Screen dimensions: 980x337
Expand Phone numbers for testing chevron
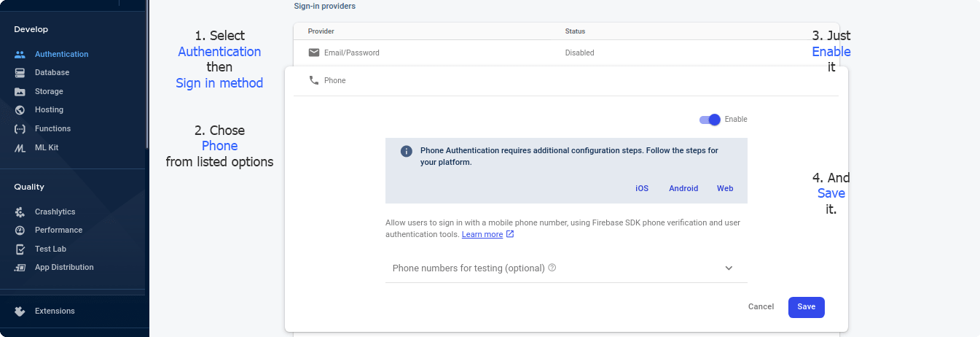729,268
